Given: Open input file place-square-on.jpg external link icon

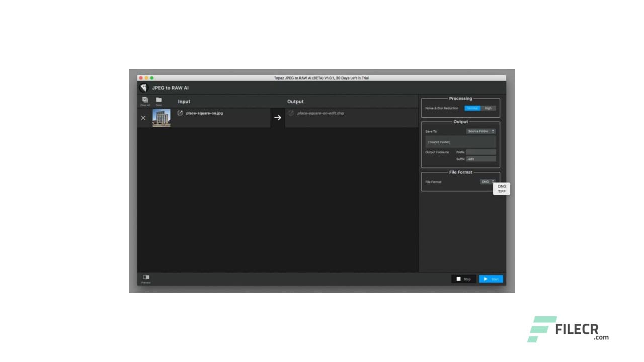Looking at the screenshot, I should pyautogui.click(x=180, y=113).
